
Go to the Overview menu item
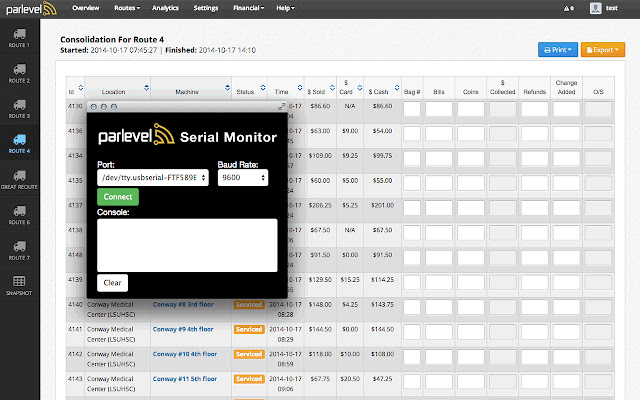(x=86, y=8)
